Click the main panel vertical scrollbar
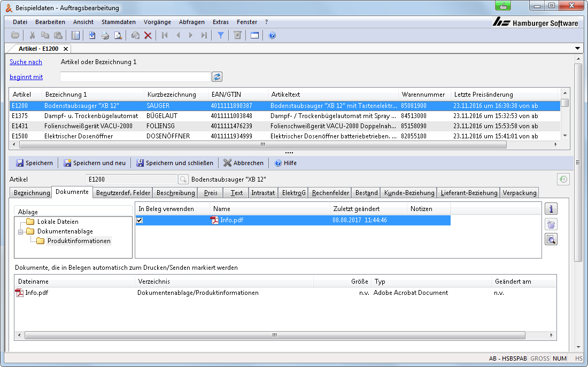Image resolution: width=588 pixels, height=367 pixels. click(578, 161)
